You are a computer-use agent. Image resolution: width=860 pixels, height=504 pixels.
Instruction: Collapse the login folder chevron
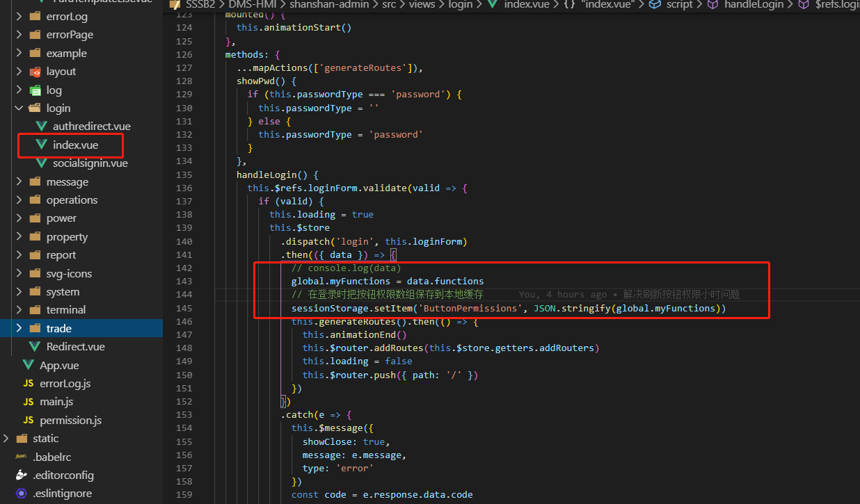(19, 108)
